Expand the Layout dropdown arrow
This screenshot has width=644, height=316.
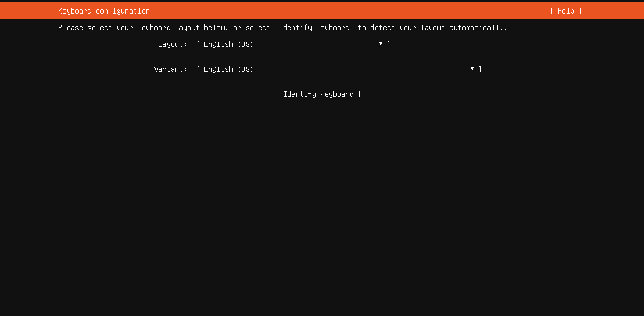pos(381,44)
